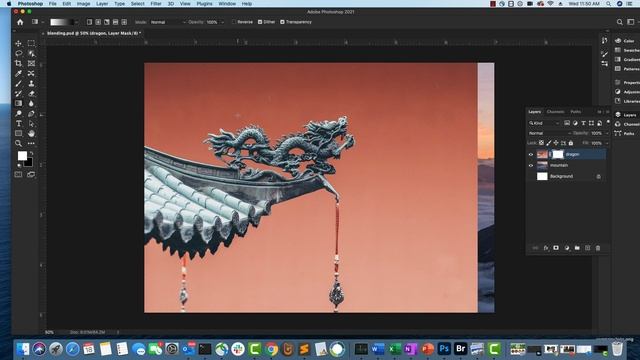Switch to the Channels tab

coord(555,111)
